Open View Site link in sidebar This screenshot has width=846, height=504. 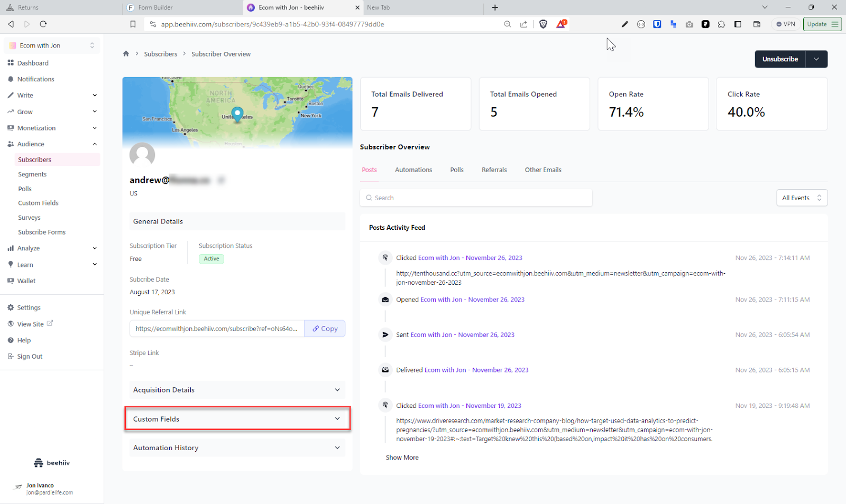point(30,324)
